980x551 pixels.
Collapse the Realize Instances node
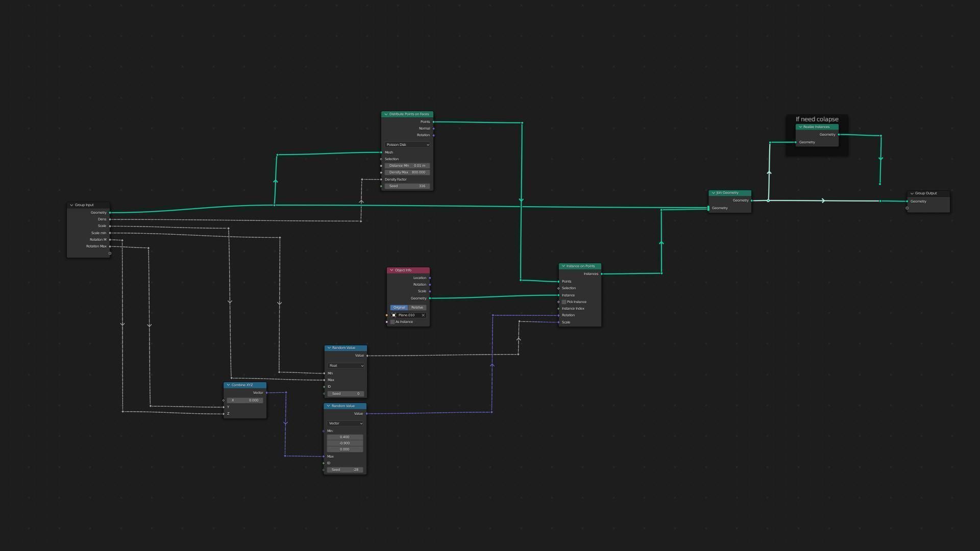pos(800,127)
